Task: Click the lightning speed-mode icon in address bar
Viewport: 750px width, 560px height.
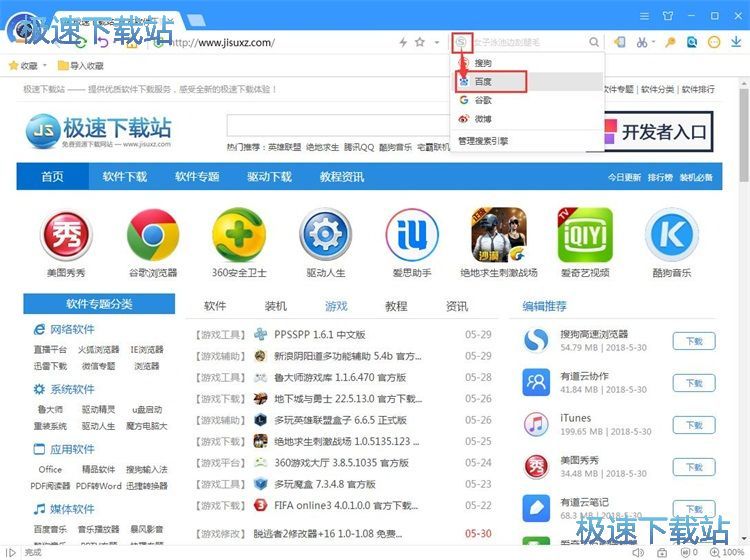Action: [403, 42]
